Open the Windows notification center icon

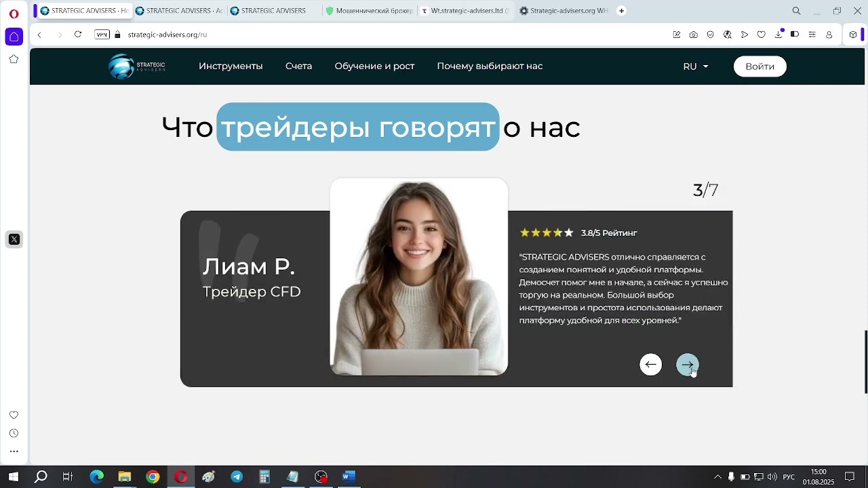pos(849,476)
